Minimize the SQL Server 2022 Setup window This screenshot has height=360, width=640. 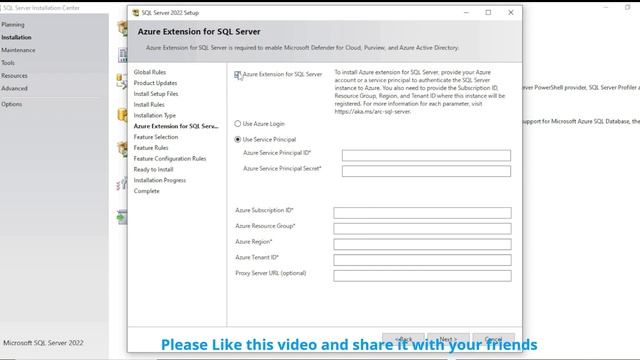pyautogui.click(x=466, y=13)
